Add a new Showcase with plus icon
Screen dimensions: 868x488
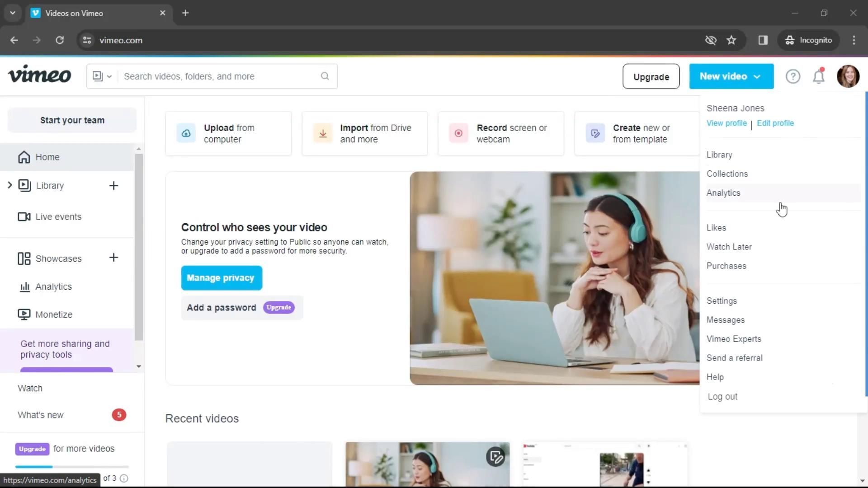[x=113, y=258]
